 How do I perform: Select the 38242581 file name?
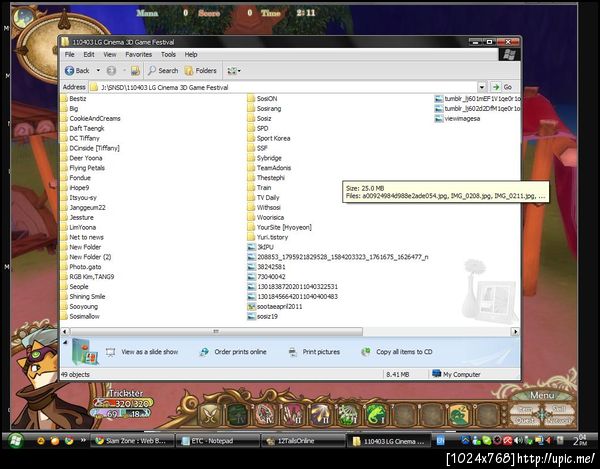click(x=271, y=267)
